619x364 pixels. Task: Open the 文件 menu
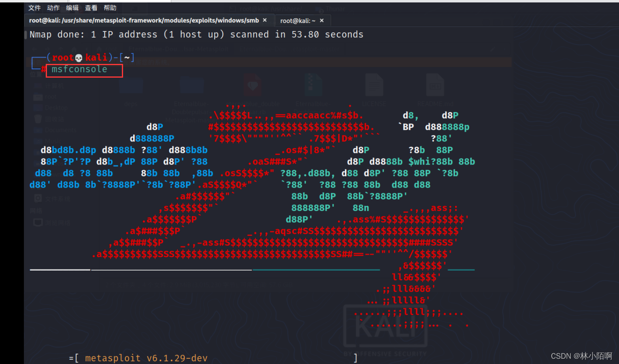pos(34,8)
